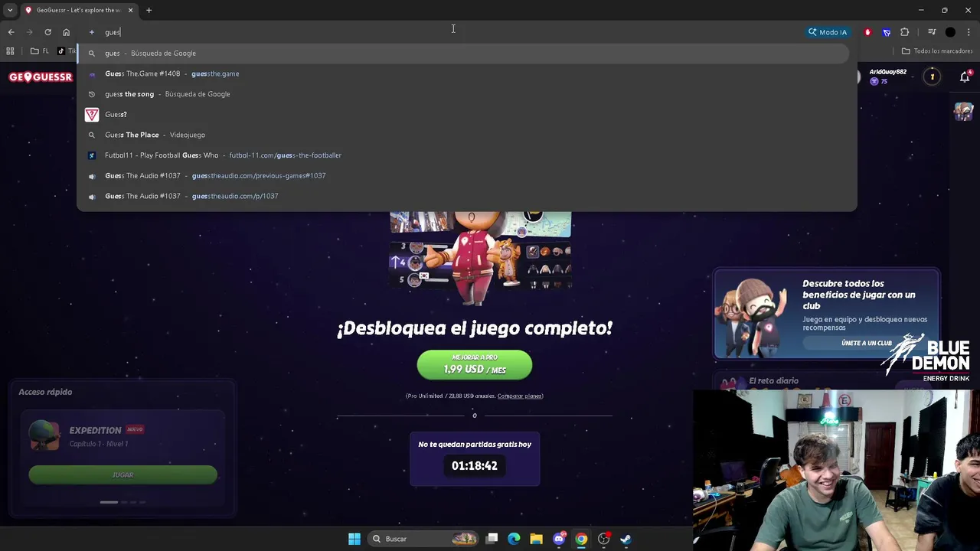
Task: Open the media controls icon in toolbar
Action: click(x=932, y=32)
